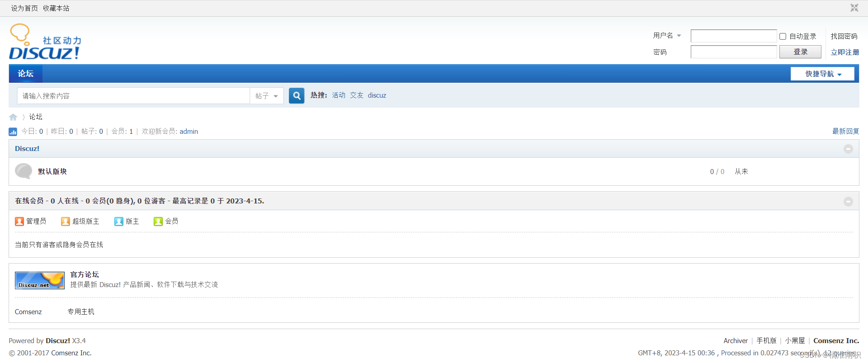Click hot search term 交友
This screenshot has height=363, width=868.
click(x=357, y=95)
